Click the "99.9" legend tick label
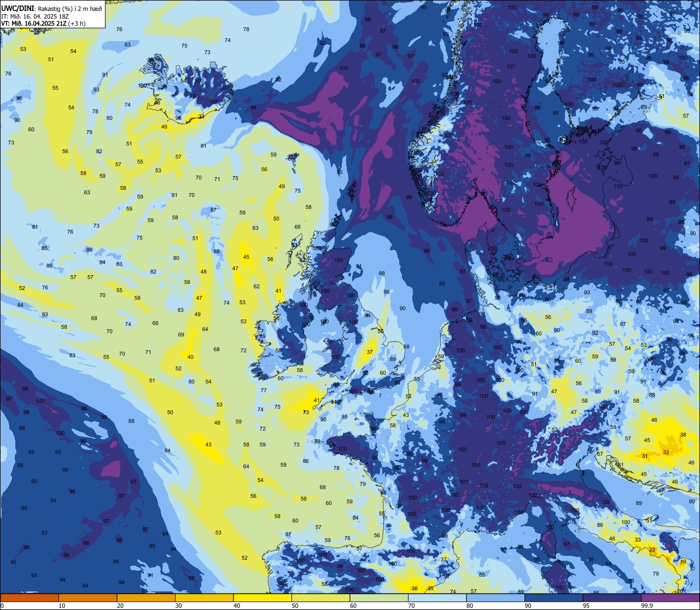Screen dimensions: 700x610 click(x=647, y=606)
